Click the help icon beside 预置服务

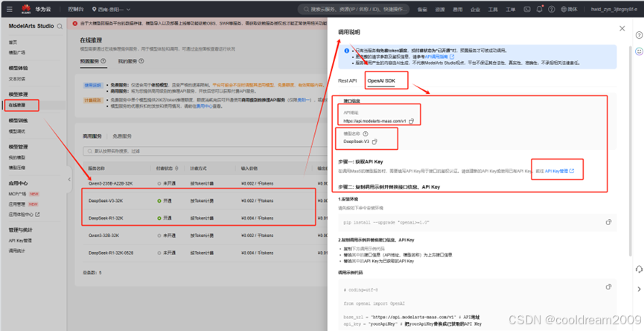(x=103, y=61)
